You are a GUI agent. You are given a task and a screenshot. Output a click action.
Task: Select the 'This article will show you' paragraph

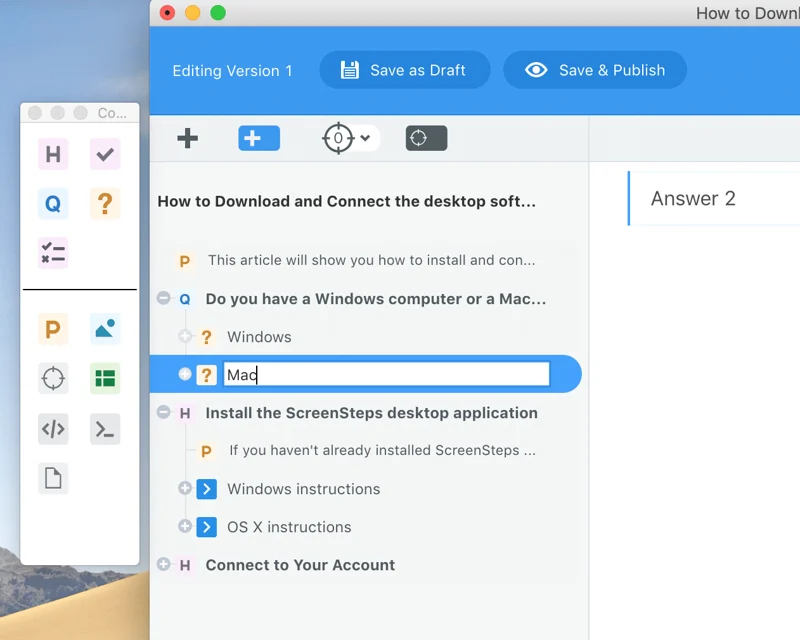pyautogui.click(x=371, y=260)
